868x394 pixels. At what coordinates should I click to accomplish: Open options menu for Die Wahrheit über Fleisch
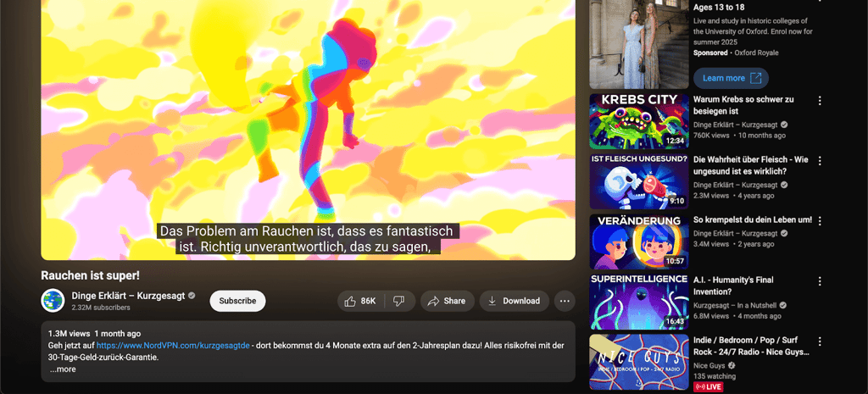coord(820,161)
